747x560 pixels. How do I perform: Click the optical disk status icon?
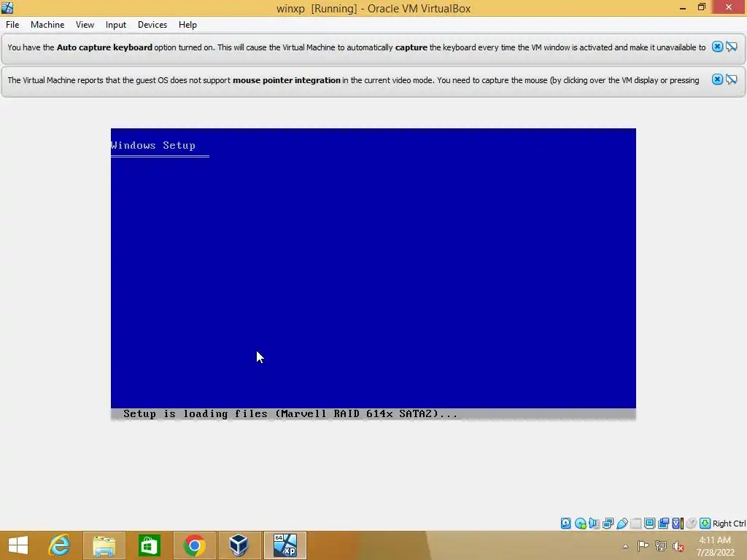pos(580,524)
